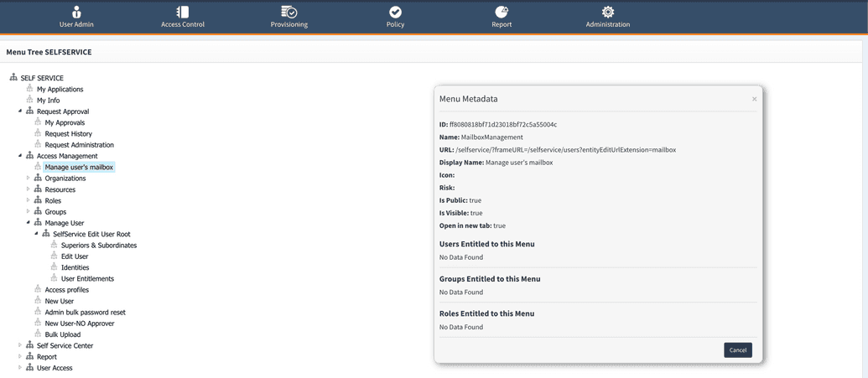The image size is (868, 378).
Task: Close the Menu Metadata dialog with X
Action: point(754,99)
